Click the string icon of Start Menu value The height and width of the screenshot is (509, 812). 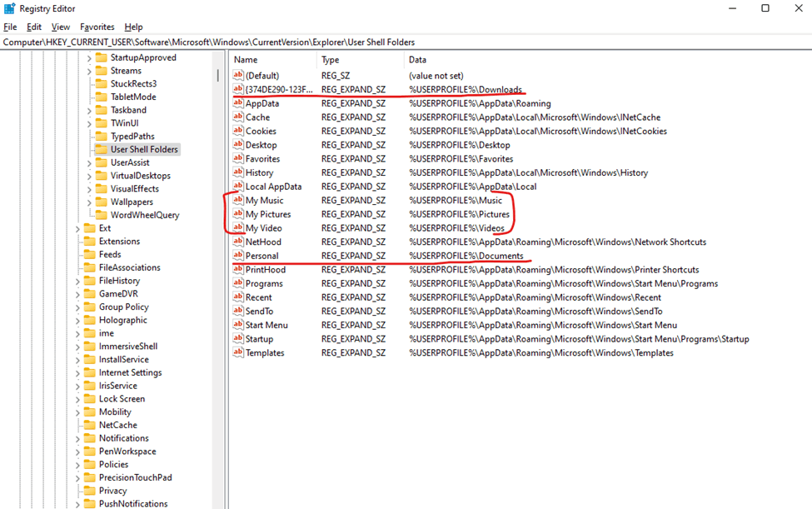click(x=237, y=324)
